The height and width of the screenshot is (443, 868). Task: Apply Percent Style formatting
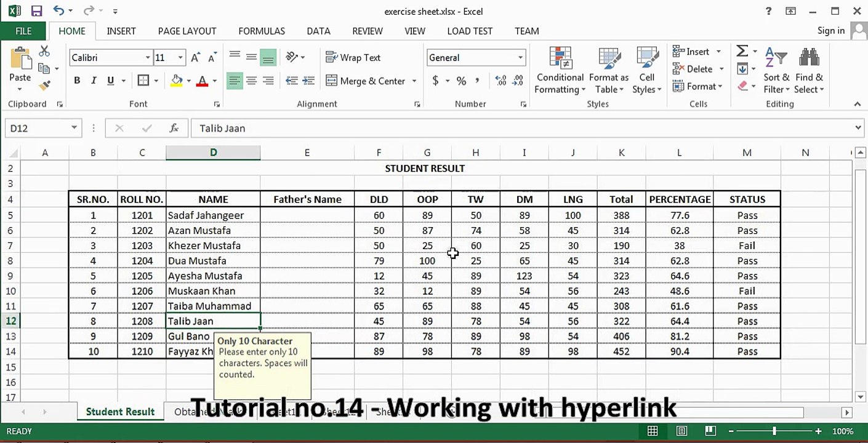pyautogui.click(x=461, y=81)
